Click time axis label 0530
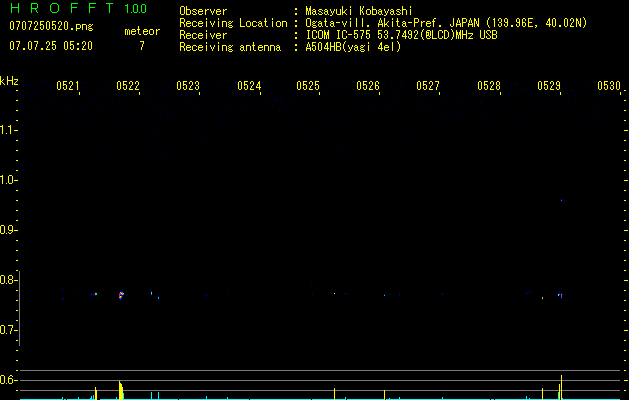The image size is (629, 400). 609,86
